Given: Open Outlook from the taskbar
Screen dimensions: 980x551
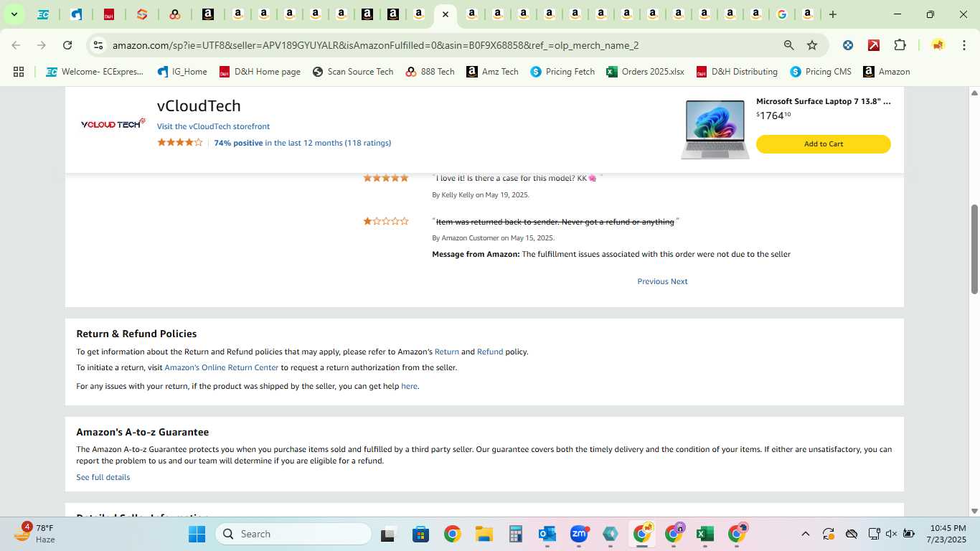Looking at the screenshot, I should point(547,534).
